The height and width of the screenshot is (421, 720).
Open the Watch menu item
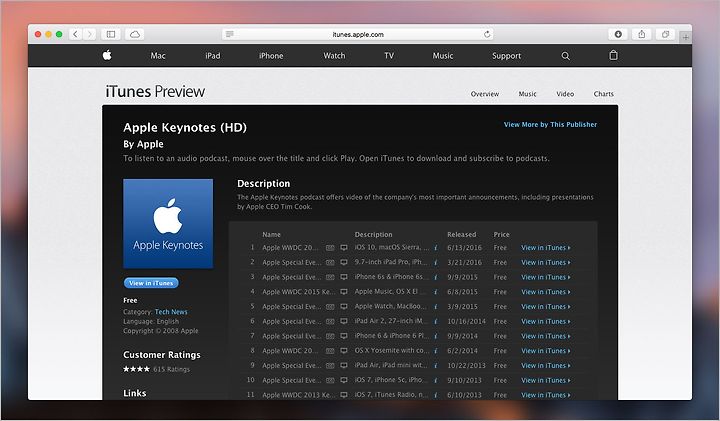point(334,56)
